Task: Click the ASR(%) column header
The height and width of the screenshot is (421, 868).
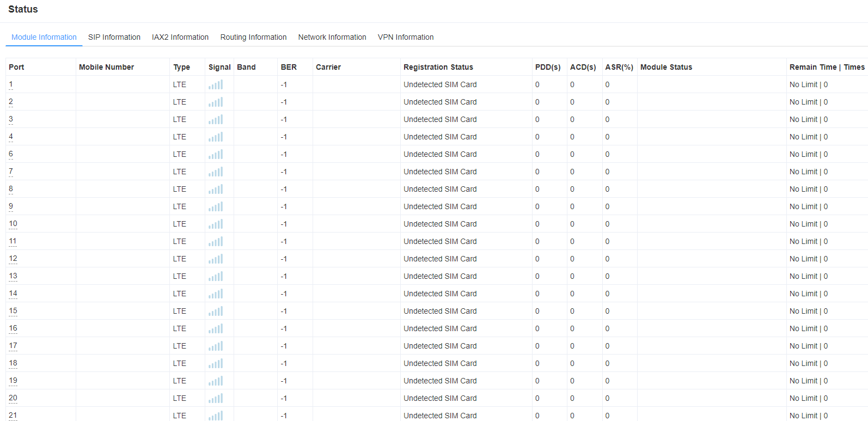Action: click(x=619, y=67)
